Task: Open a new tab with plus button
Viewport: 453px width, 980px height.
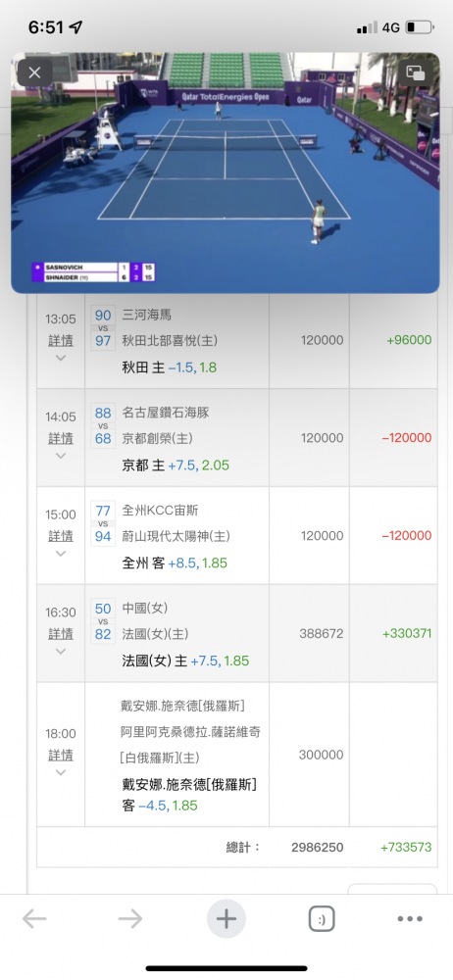Action: tap(226, 919)
